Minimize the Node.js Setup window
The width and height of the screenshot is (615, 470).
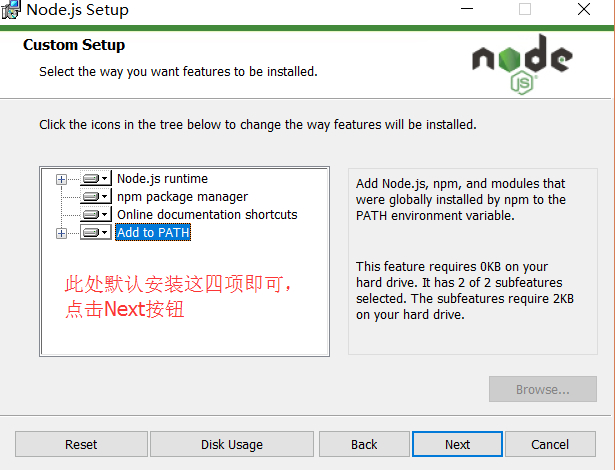467,10
